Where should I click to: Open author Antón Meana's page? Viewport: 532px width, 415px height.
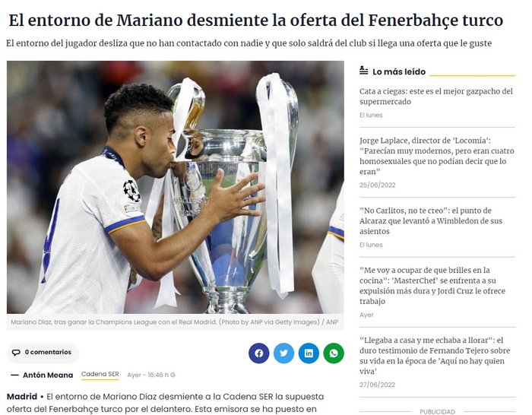coord(48,375)
